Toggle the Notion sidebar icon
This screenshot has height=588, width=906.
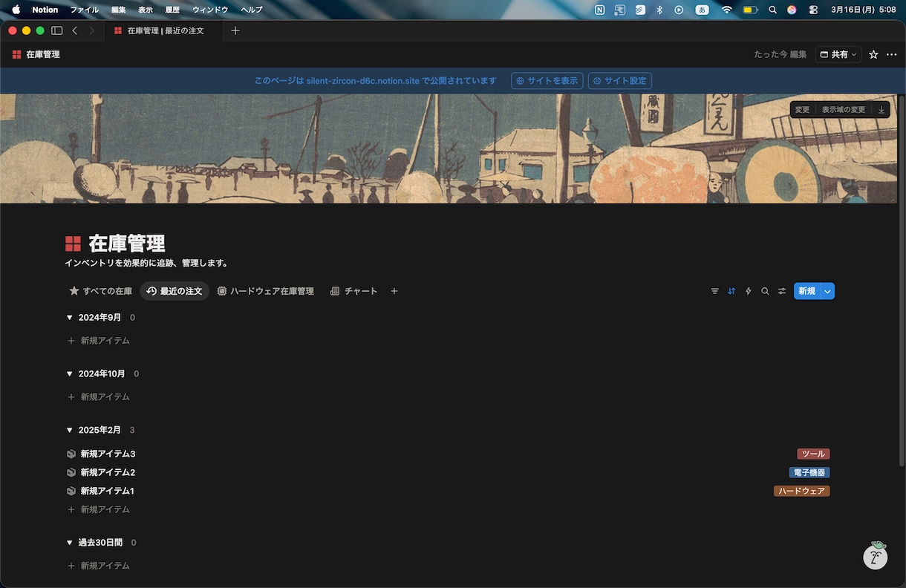tap(56, 30)
